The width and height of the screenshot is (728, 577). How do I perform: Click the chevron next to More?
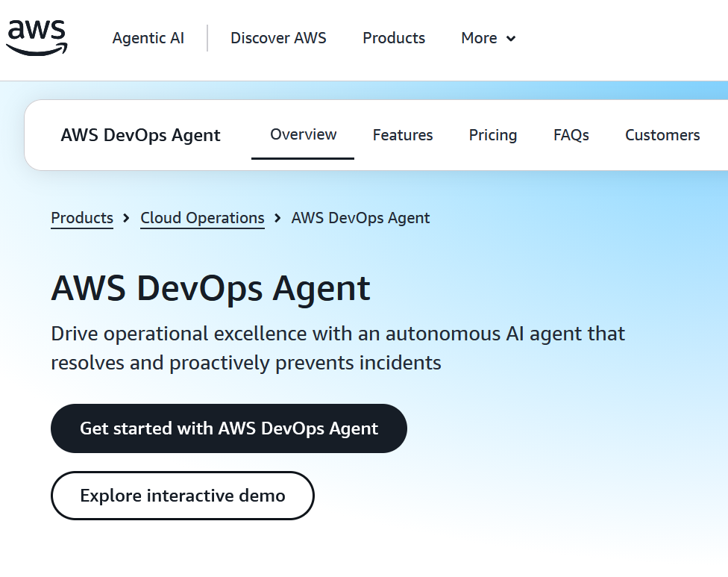tap(511, 39)
